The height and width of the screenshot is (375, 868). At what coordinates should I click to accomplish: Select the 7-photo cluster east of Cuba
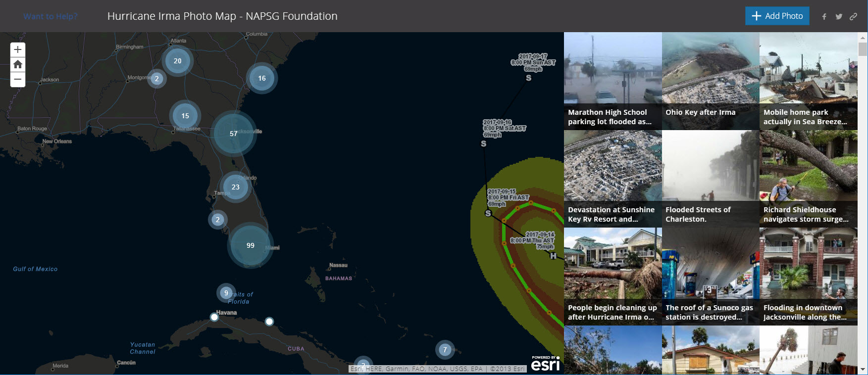[x=445, y=350]
